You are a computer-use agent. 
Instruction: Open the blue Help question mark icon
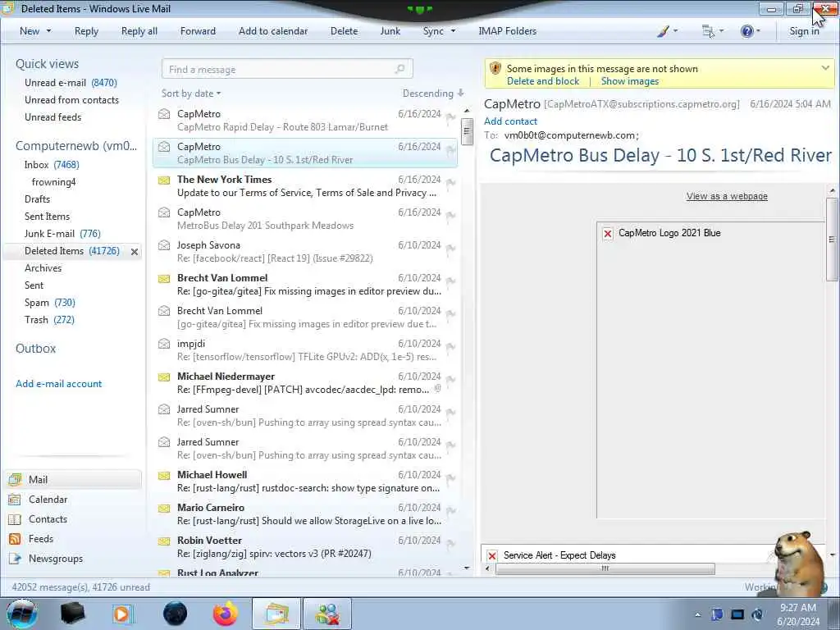(746, 31)
